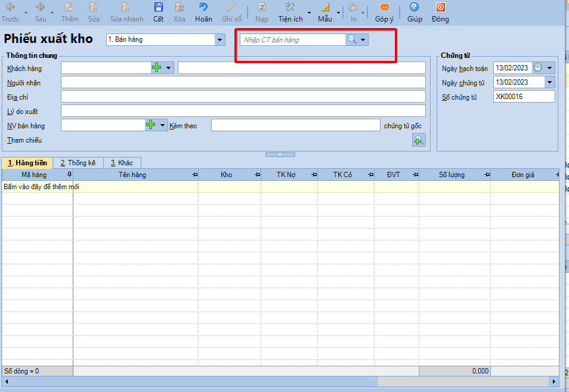Pin the TK Có column

(x=370, y=175)
